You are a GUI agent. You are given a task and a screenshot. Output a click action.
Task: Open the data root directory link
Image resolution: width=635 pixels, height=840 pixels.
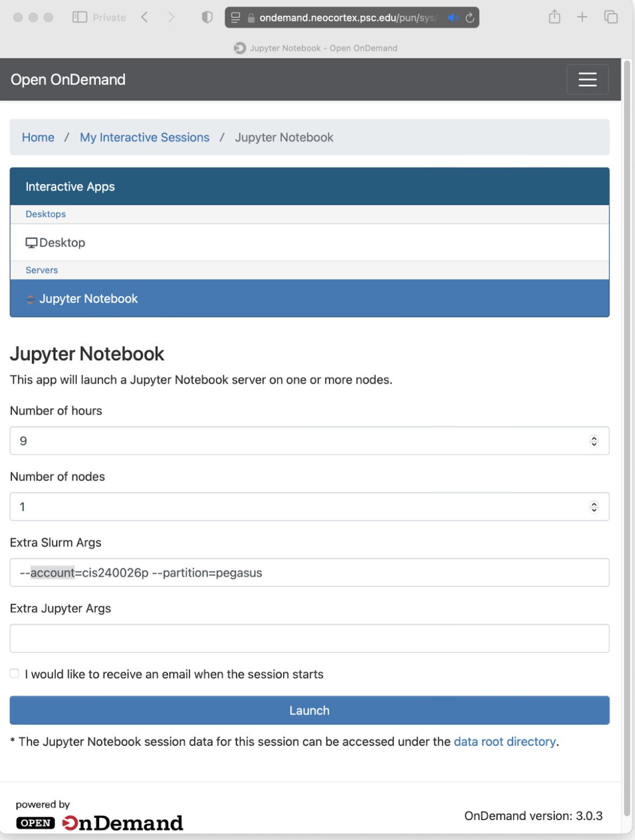[x=504, y=741]
